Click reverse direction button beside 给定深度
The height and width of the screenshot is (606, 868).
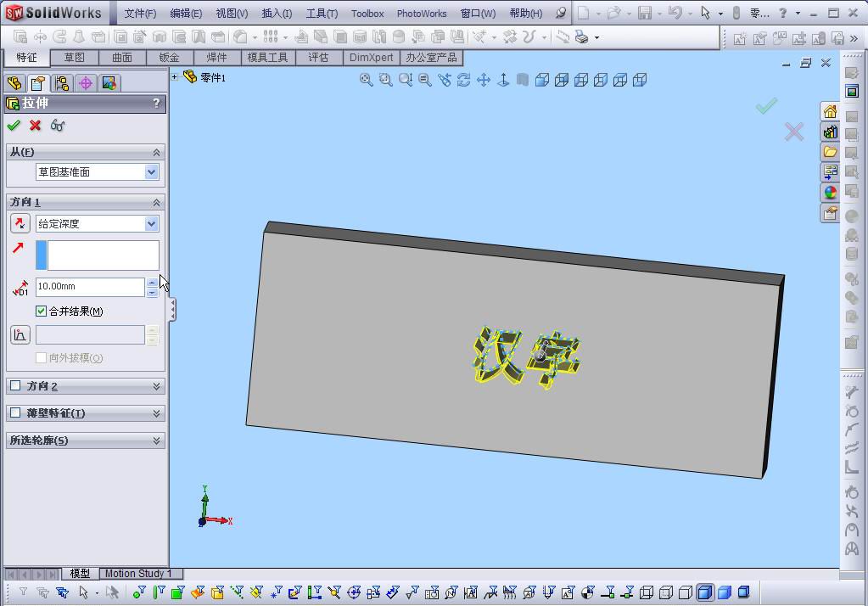[x=20, y=223]
